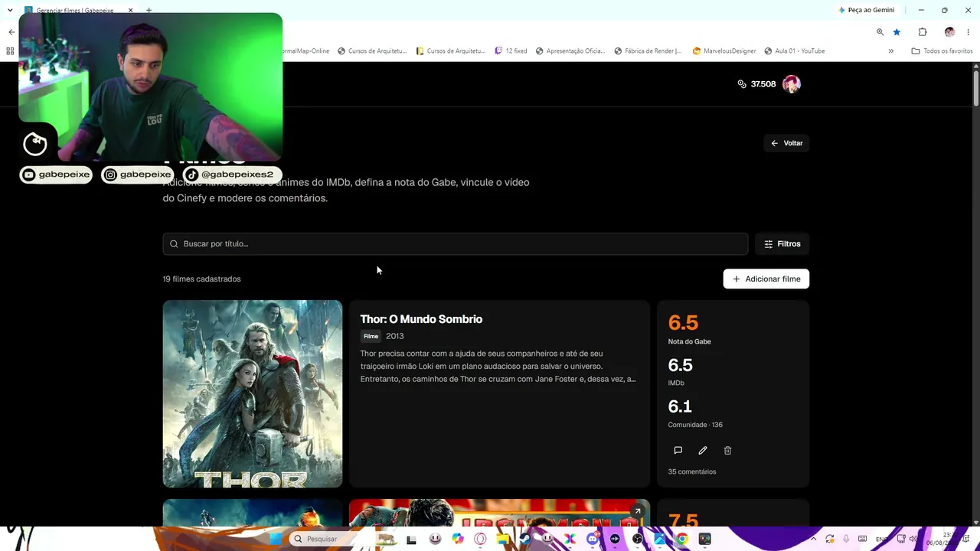Click the orange 6.5 Nota do Gabe score
The height and width of the screenshot is (551, 980).
pos(683,323)
